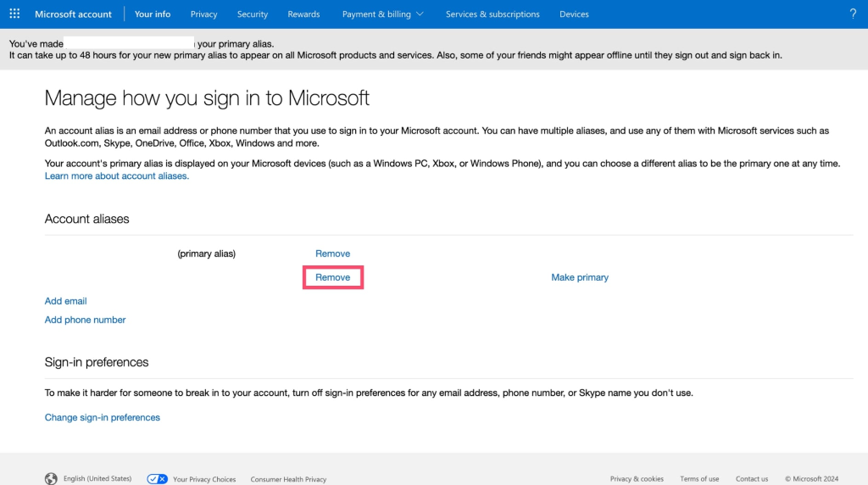This screenshot has height=485, width=868.
Task: Click the help question mark icon
Action: pos(853,14)
